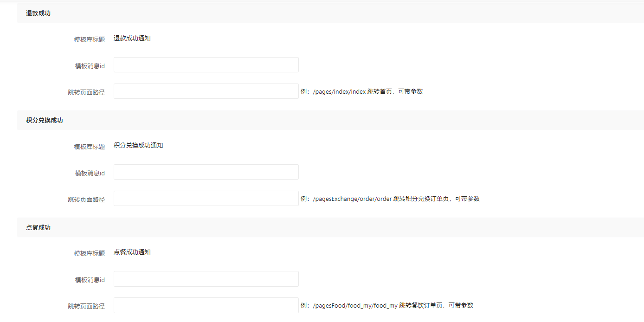This screenshot has width=644, height=322.
Task: Focus the 跳转页面路径 field under 积分兑换成功
Action: [x=206, y=199]
